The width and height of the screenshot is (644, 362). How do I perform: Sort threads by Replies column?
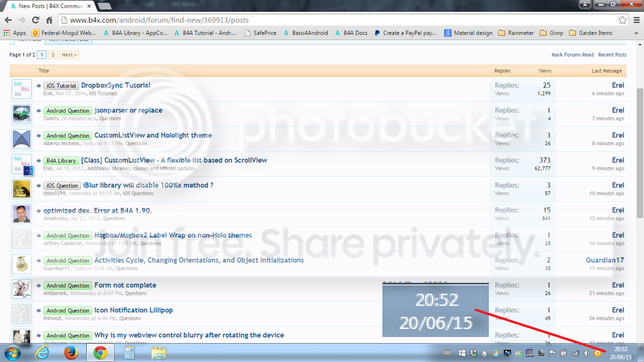(x=502, y=70)
